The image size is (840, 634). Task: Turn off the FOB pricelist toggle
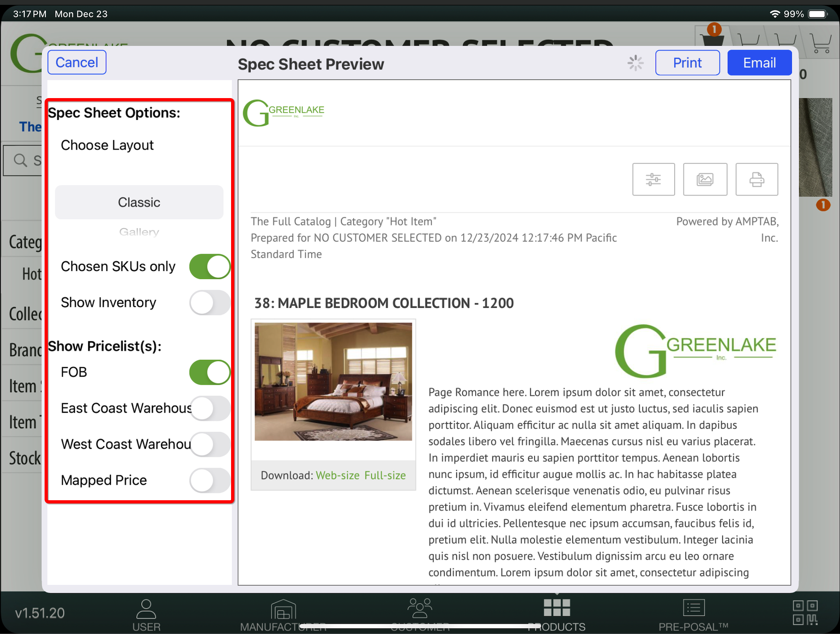pos(210,372)
